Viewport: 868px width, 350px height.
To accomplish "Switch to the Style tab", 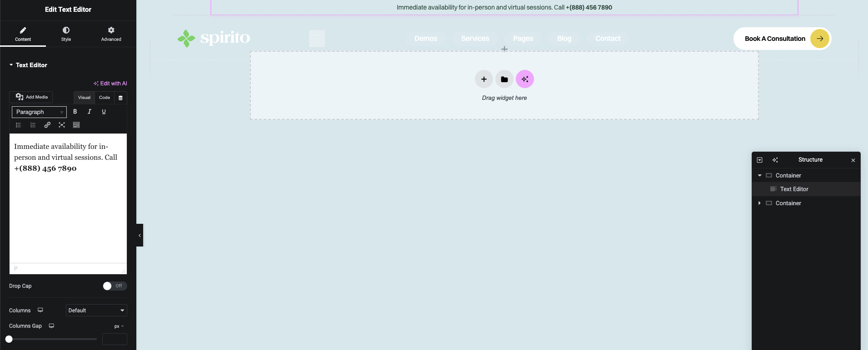I will pyautogui.click(x=66, y=34).
